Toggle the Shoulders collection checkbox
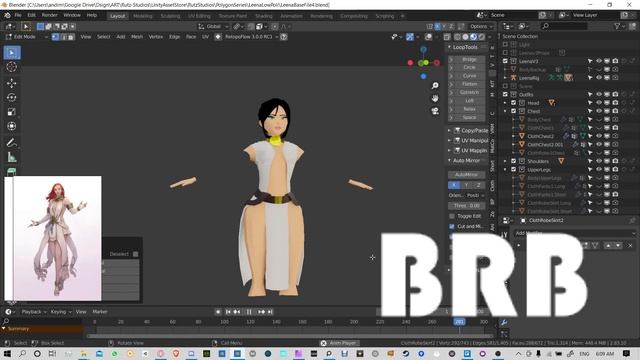Image resolution: width=640 pixels, height=360 pixels. [x=514, y=161]
